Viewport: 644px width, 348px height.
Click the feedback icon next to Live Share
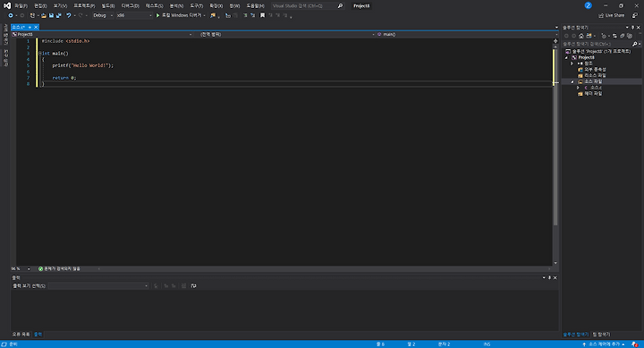click(635, 15)
